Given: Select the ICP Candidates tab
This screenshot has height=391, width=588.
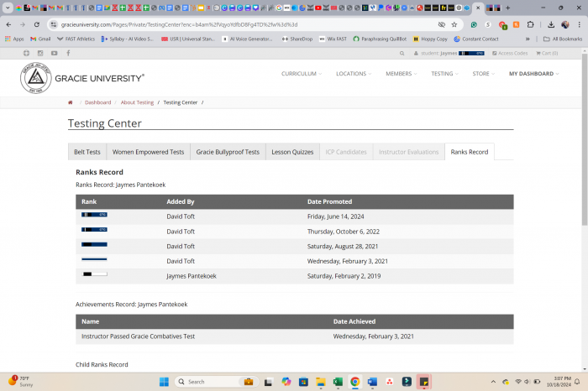Looking at the screenshot, I should (x=346, y=152).
